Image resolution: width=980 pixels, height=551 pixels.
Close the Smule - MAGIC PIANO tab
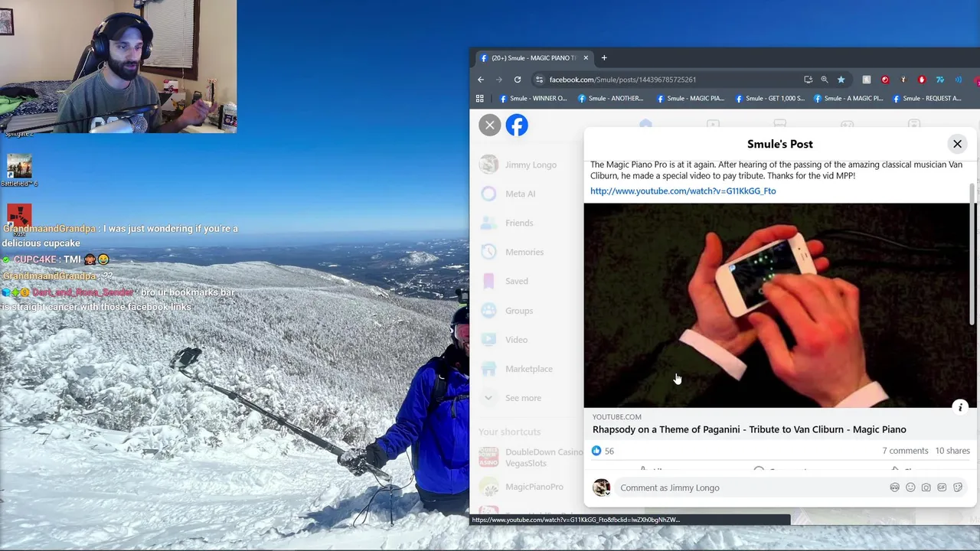[x=586, y=58]
